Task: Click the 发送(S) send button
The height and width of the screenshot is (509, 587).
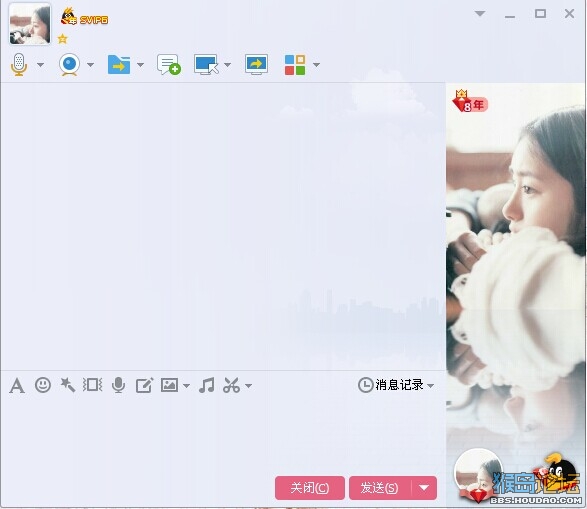Action: pyautogui.click(x=380, y=488)
